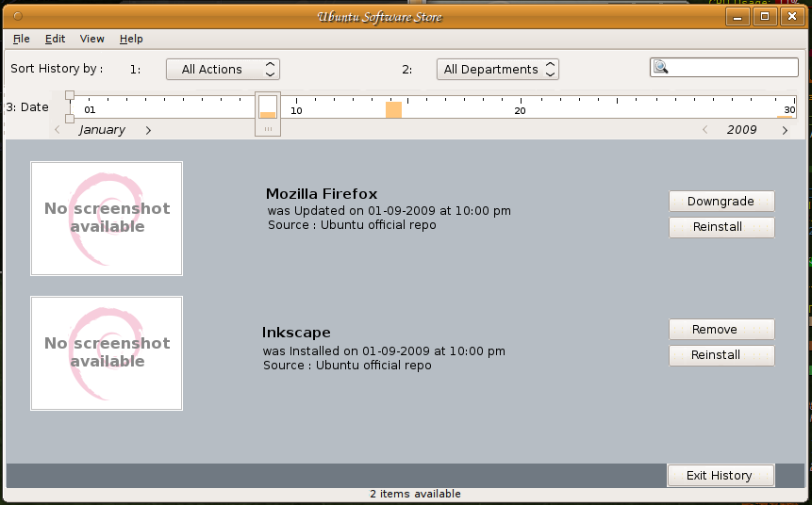The height and width of the screenshot is (505, 812).
Task: Click the top timeline range handle
Action: point(70,95)
